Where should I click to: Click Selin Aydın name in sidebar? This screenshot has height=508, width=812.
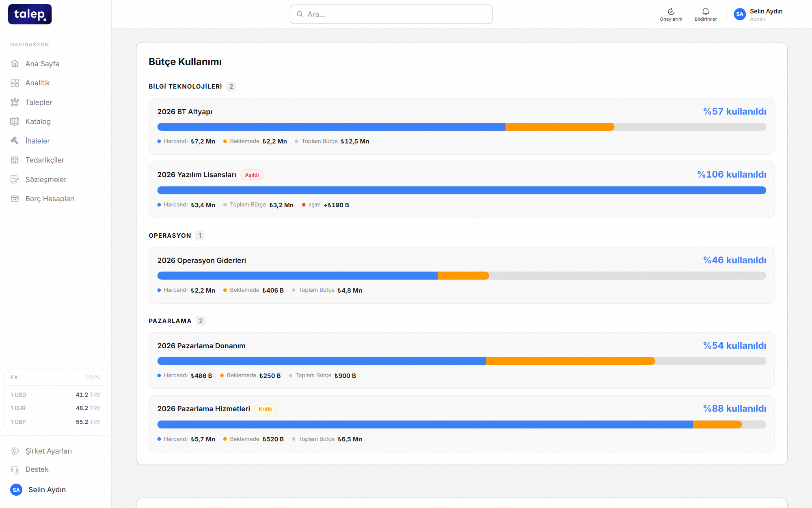(x=47, y=490)
